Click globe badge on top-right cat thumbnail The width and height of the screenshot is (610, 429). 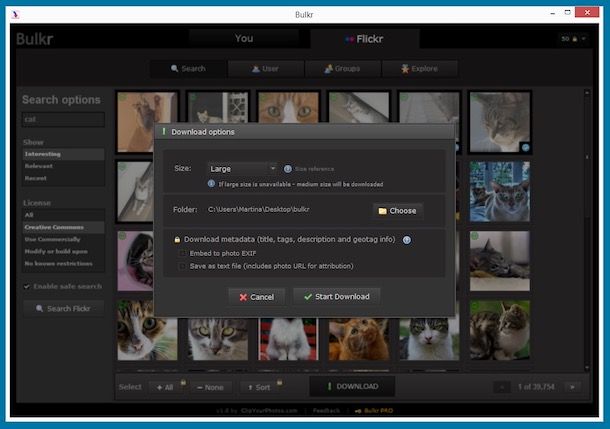coord(526,147)
